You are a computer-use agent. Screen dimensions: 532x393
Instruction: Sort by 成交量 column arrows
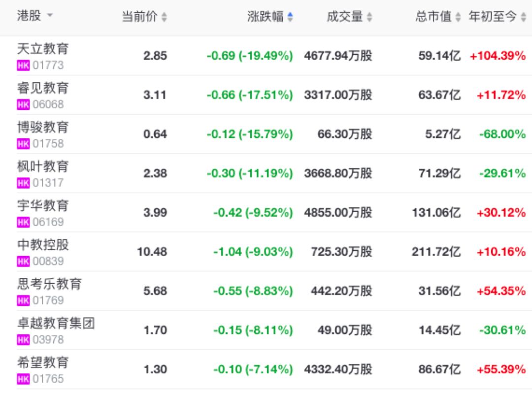pyautogui.click(x=369, y=17)
